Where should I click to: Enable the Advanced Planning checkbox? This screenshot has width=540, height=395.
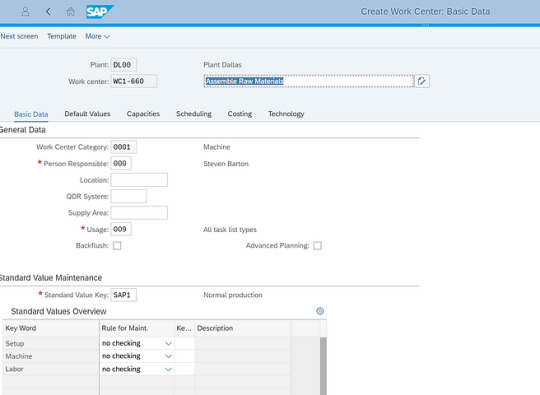coord(318,246)
